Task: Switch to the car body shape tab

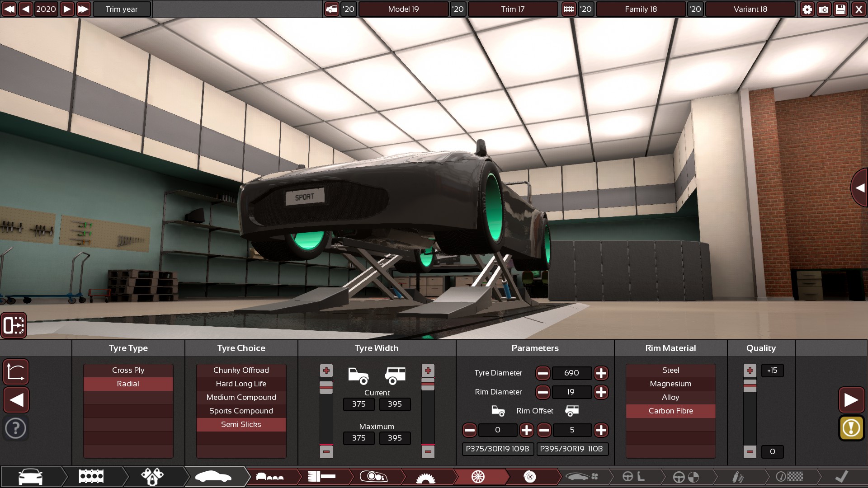Action: (213, 477)
